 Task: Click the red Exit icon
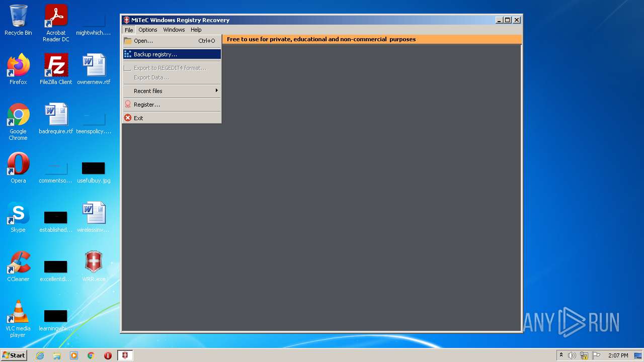click(x=128, y=118)
